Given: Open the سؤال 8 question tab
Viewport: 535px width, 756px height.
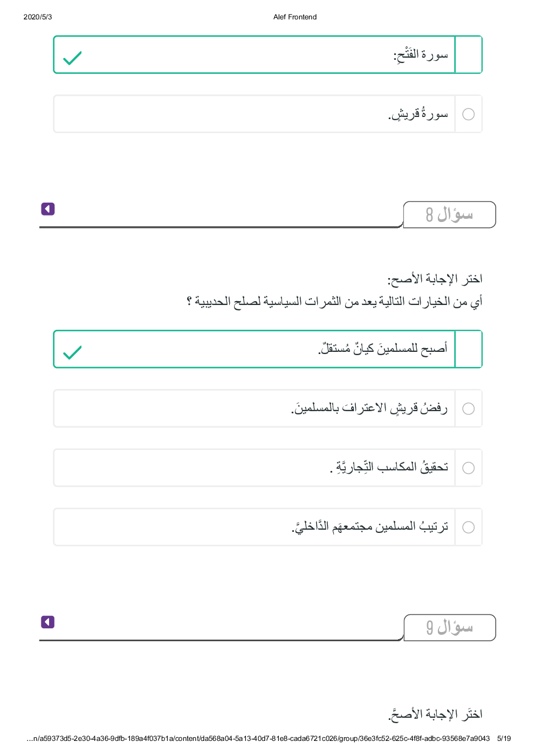Looking at the screenshot, I should click(449, 214).
